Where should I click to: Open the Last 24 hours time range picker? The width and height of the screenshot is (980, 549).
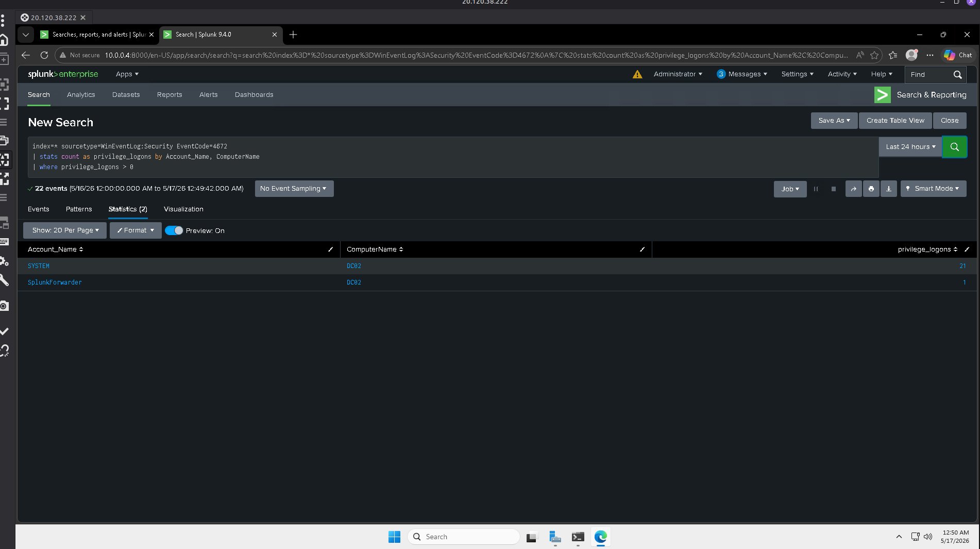910,147
